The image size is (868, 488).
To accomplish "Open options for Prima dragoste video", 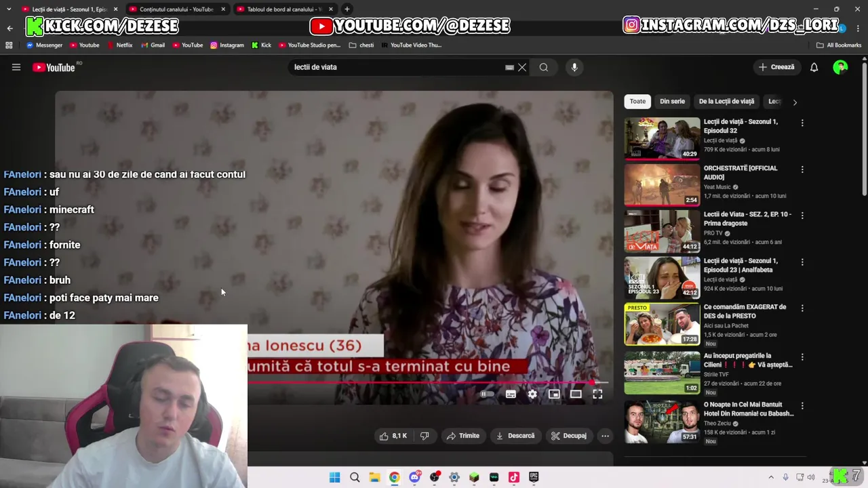I will click(x=802, y=216).
